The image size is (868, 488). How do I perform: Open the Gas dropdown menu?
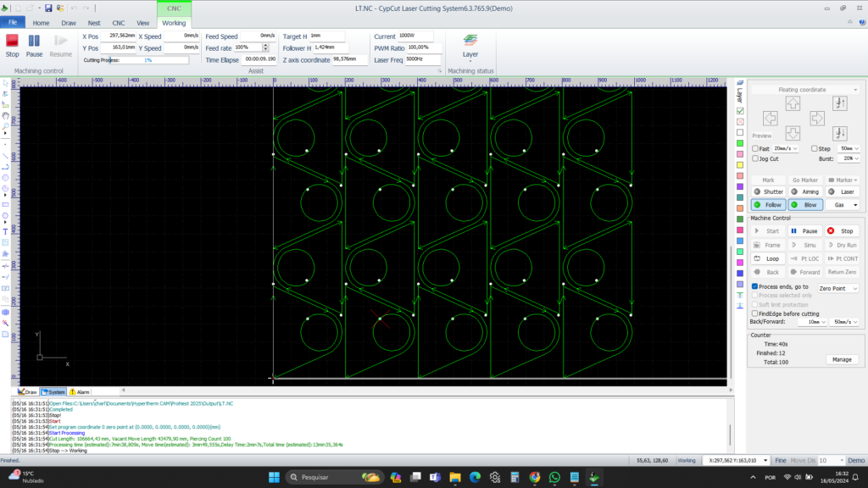[844, 204]
